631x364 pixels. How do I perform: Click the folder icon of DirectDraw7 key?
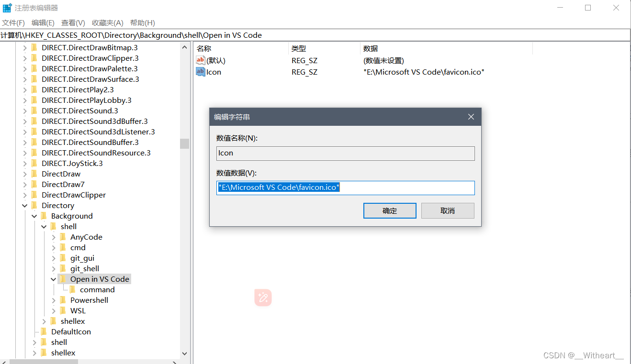click(34, 184)
